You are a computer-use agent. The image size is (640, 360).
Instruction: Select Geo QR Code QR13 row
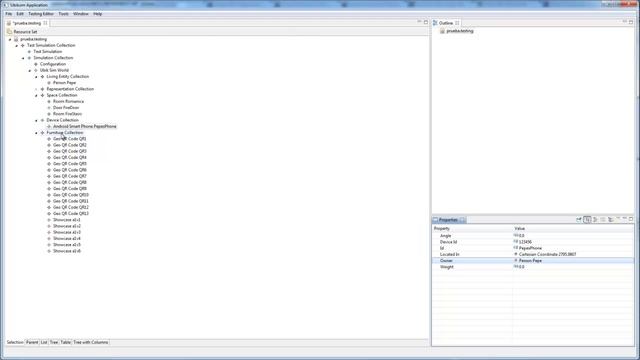coord(71,213)
